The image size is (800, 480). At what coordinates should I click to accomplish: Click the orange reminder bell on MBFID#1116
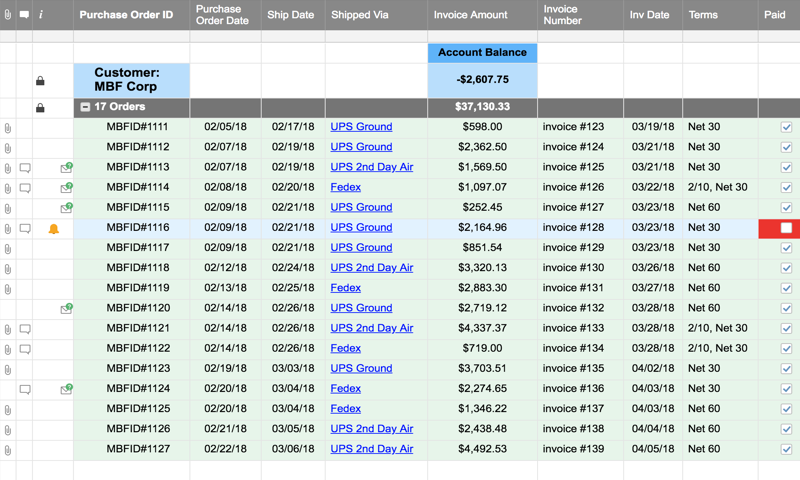[x=54, y=229]
